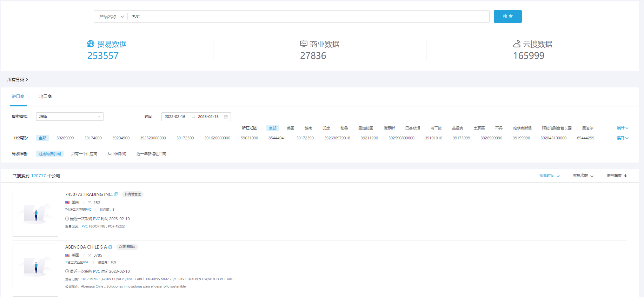Toggle the 过滤物流公司 filter
Screen dimensions: 644x297
pos(50,154)
